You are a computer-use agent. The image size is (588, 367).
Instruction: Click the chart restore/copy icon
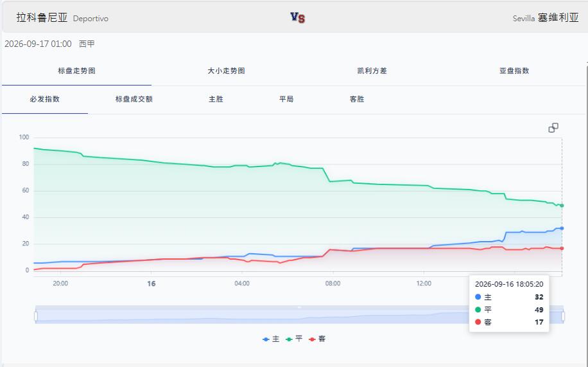point(553,128)
